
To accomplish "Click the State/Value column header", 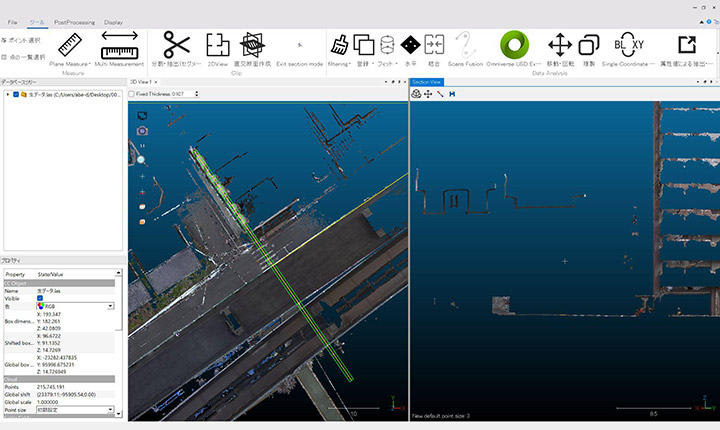I will point(50,274).
